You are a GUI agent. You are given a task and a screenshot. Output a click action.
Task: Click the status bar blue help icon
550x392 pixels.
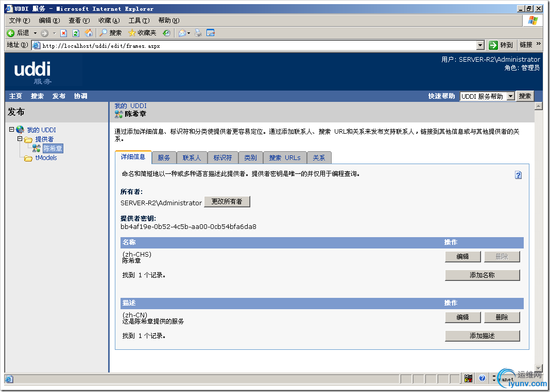(x=482, y=378)
